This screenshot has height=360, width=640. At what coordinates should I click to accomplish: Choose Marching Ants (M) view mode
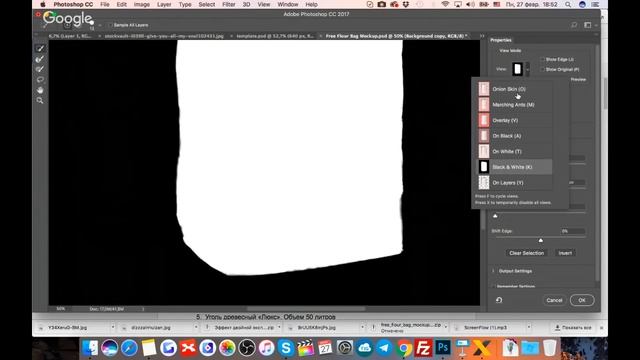[515, 104]
